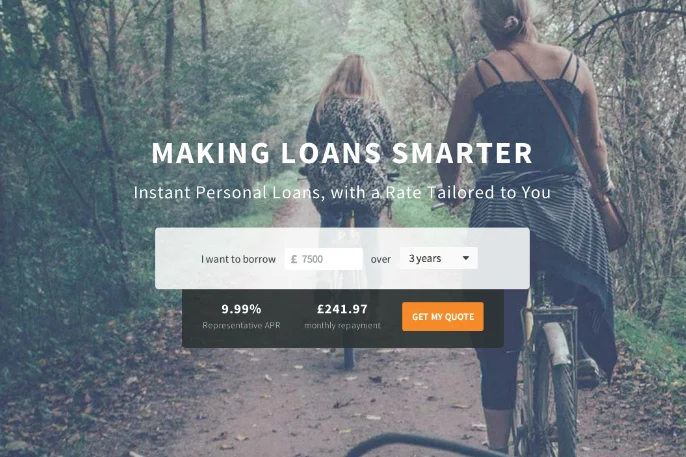This screenshot has height=457, width=686.
Task: Select the word SMARTER in the headline
Action: 462,153
